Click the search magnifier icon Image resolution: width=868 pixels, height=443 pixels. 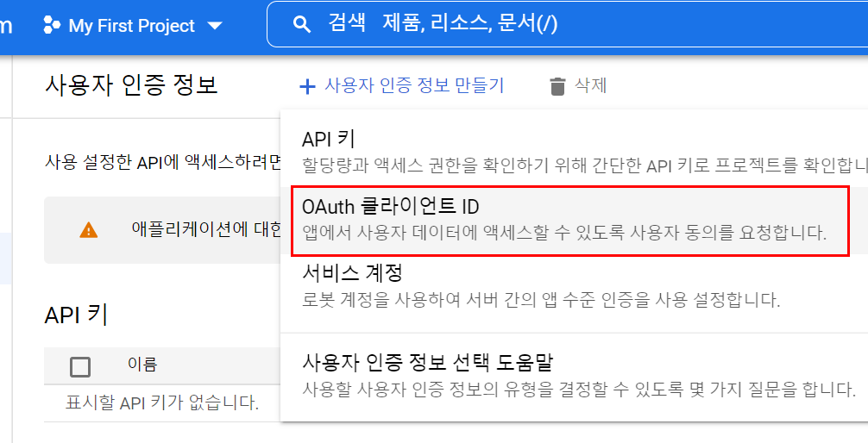click(x=302, y=25)
